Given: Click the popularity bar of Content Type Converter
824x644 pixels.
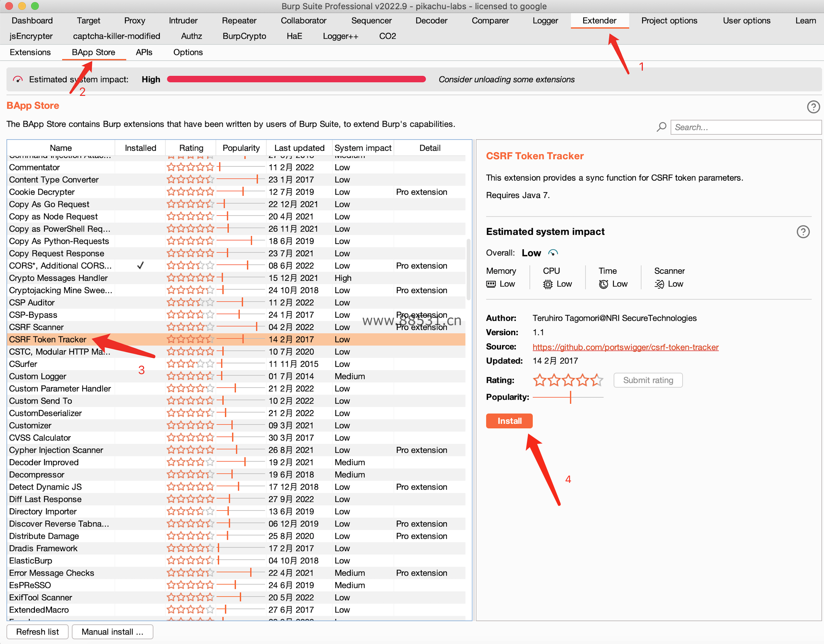Looking at the screenshot, I should coord(241,179).
